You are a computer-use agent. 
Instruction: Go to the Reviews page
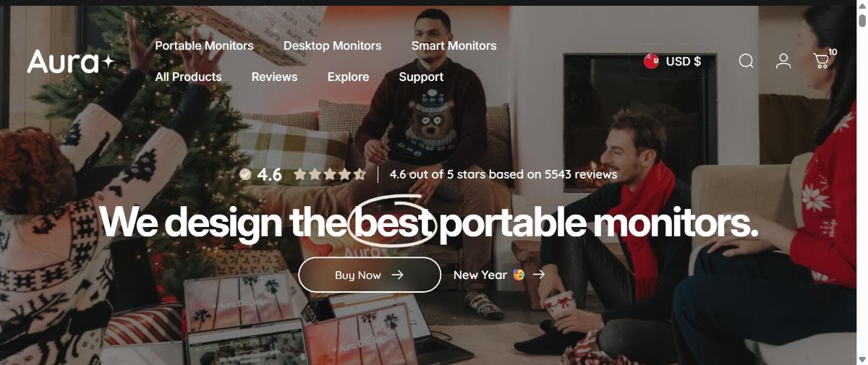coord(274,77)
